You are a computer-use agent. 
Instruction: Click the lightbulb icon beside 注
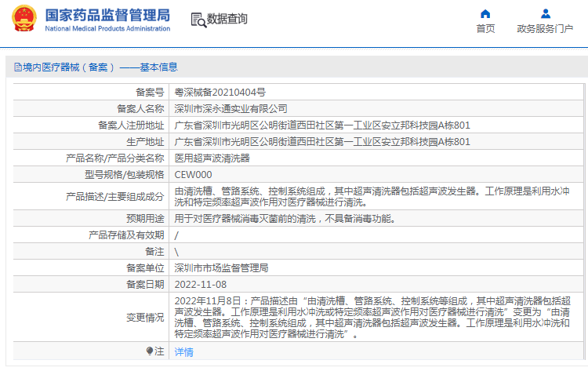coord(150,351)
